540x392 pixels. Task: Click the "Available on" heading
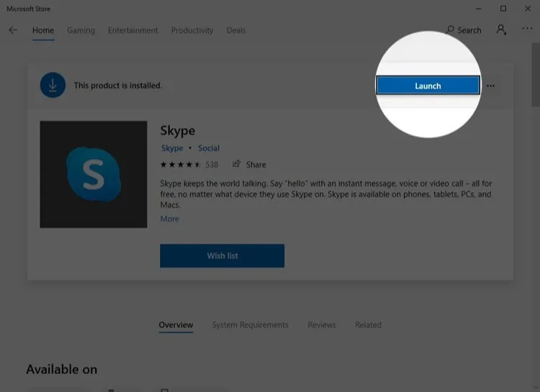point(62,369)
